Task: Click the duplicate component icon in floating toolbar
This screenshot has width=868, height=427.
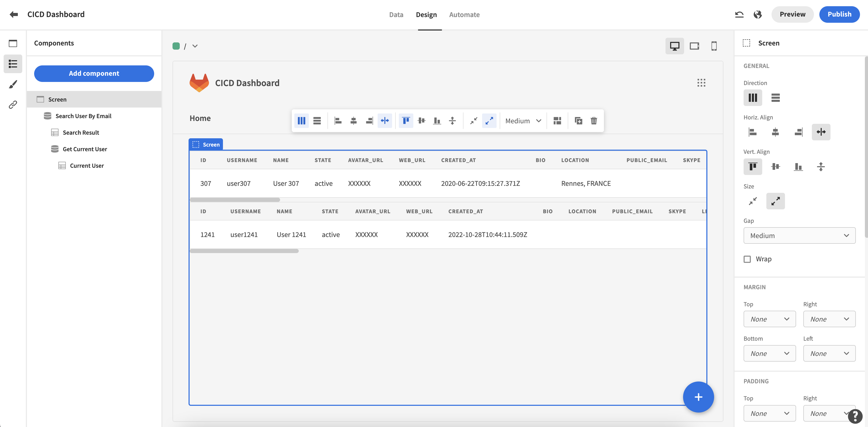Action: [x=578, y=120]
